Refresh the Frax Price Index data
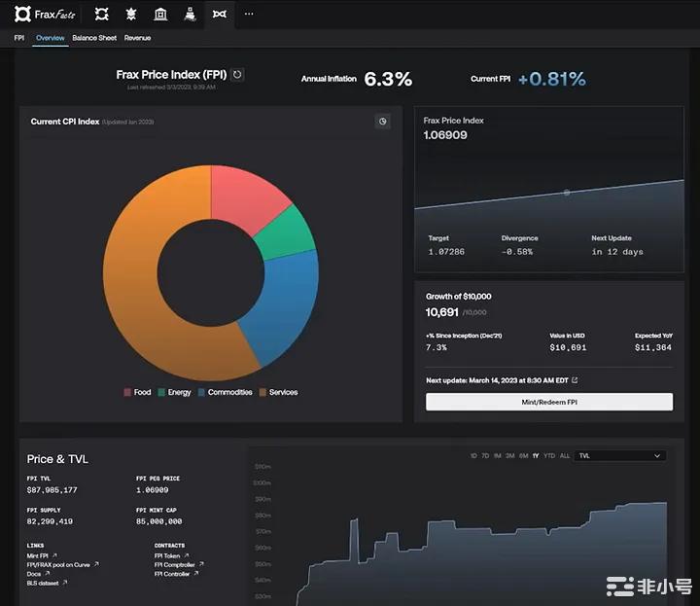Viewport: 700px width, 606px height. [238, 75]
